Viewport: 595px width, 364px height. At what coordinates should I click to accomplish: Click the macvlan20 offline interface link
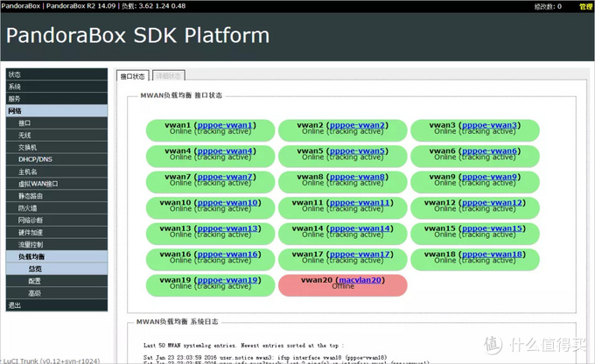point(359,279)
